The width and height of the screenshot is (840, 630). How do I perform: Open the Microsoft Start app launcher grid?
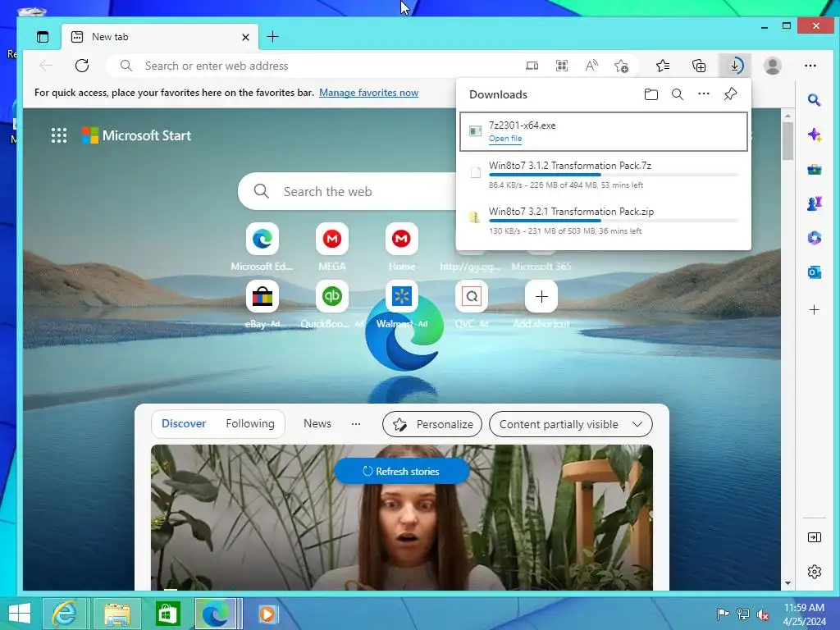pyautogui.click(x=59, y=135)
